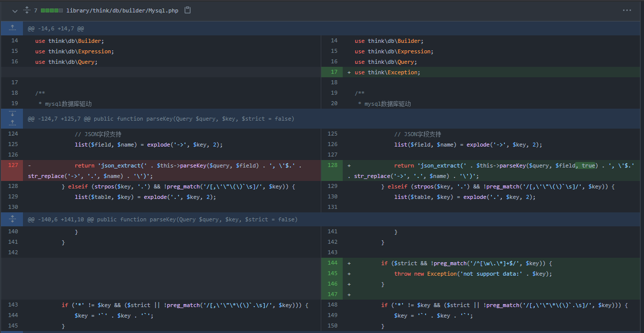Screen dimensions: 644x333
Task: Click left line 143 if ('*' != $key && ($strict
Action: tap(185, 305)
